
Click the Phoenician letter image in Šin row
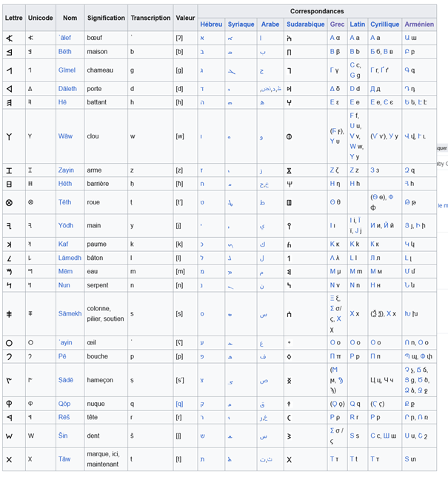coord(9,436)
